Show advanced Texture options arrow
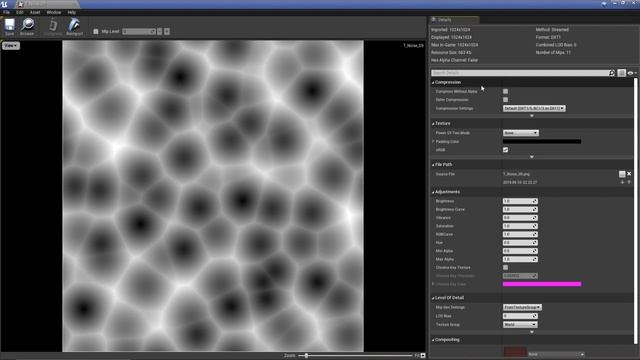Screen dimensions: 640x360 (x=531, y=157)
